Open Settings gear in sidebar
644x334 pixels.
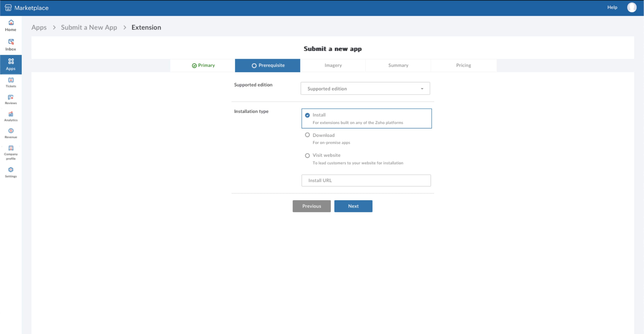coord(11,172)
